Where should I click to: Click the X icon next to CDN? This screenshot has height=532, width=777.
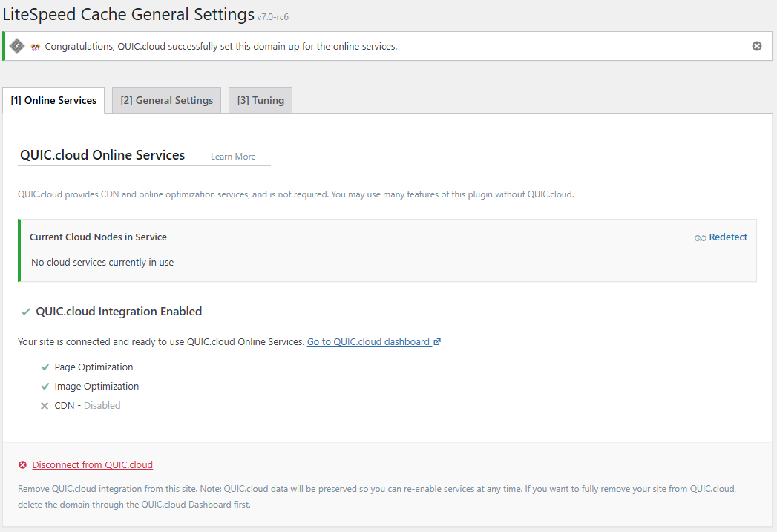(45, 406)
